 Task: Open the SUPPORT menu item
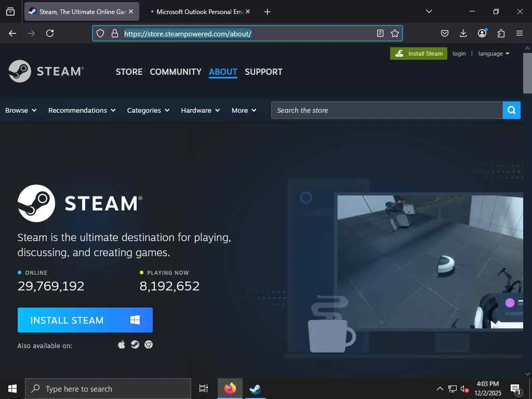(263, 72)
